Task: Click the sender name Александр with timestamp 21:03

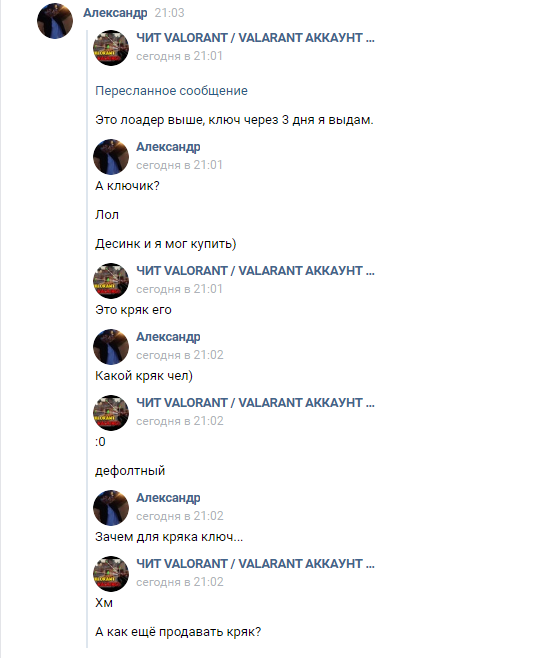Action: (x=115, y=13)
